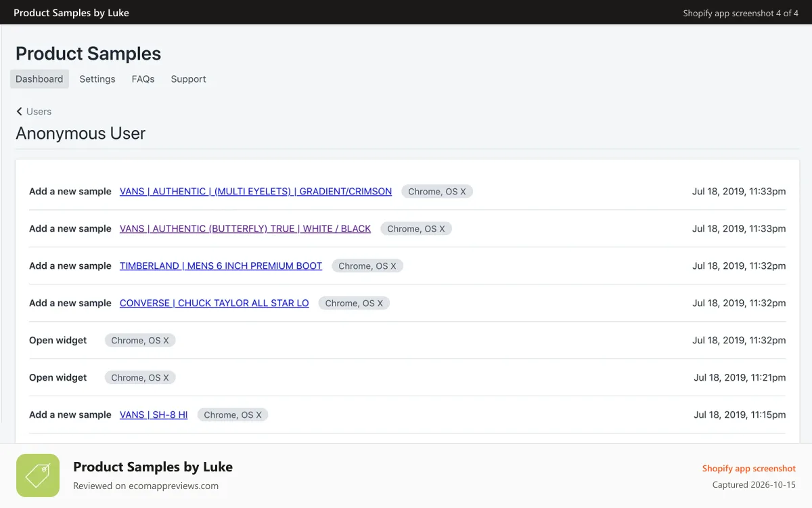812x508 pixels.
Task: Click Chrome, OS X badge in BUTTERFLY row
Action: tap(416, 228)
